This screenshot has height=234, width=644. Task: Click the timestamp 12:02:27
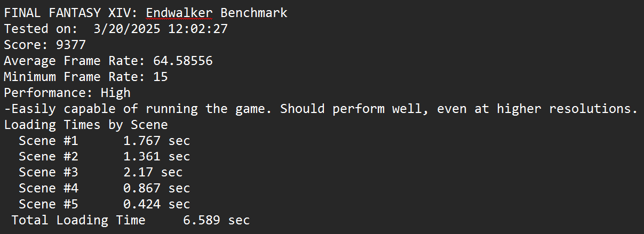tap(198, 29)
